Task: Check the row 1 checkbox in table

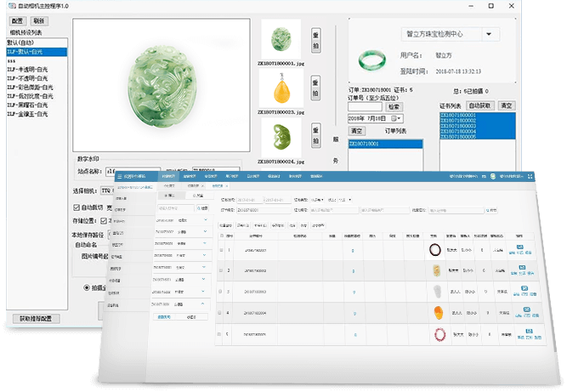Action: pos(223,250)
